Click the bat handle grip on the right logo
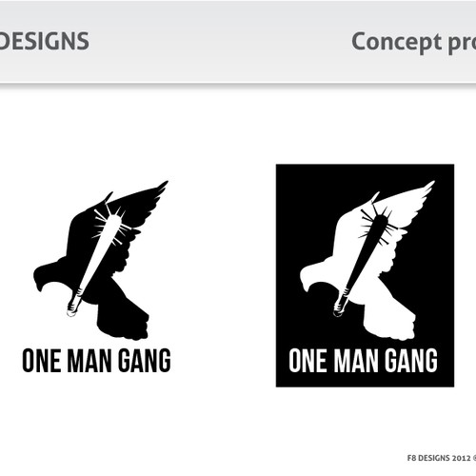Screen dimensions: 476x476 [342, 303]
